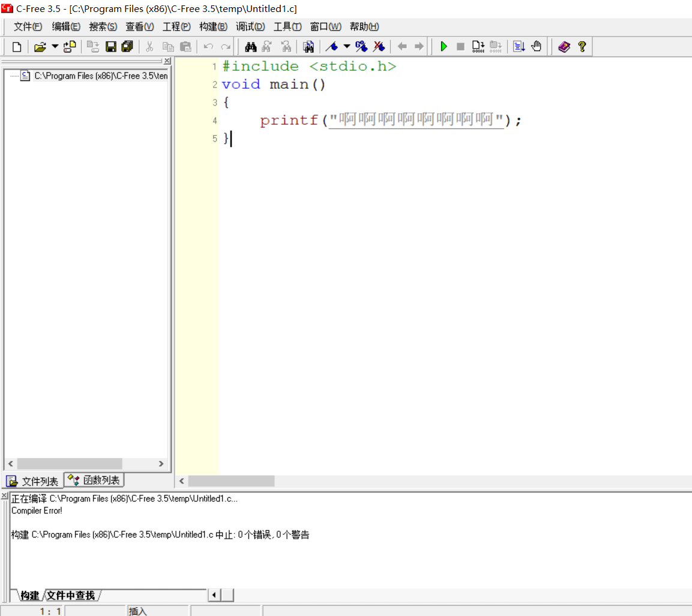Clear bookmarks with red X flag icon
This screenshot has width=692, height=616.
(379, 47)
